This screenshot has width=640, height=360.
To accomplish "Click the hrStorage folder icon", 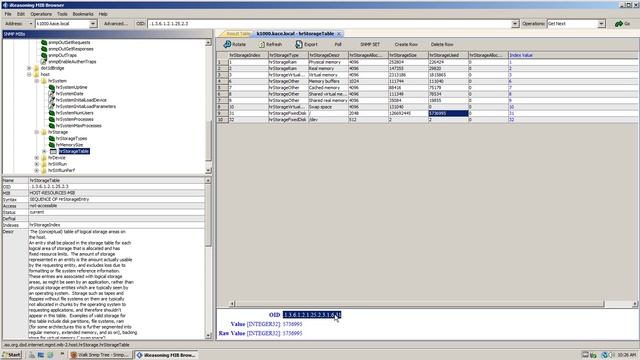I will click(x=44, y=132).
